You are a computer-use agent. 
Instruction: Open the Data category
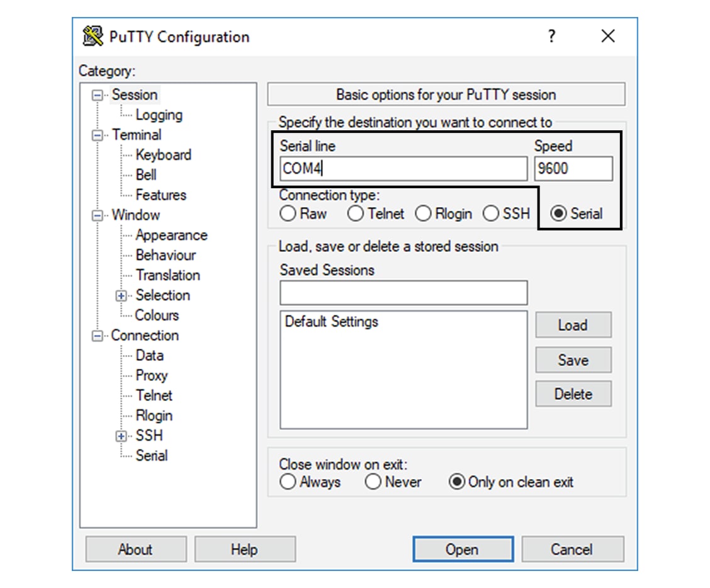click(149, 355)
